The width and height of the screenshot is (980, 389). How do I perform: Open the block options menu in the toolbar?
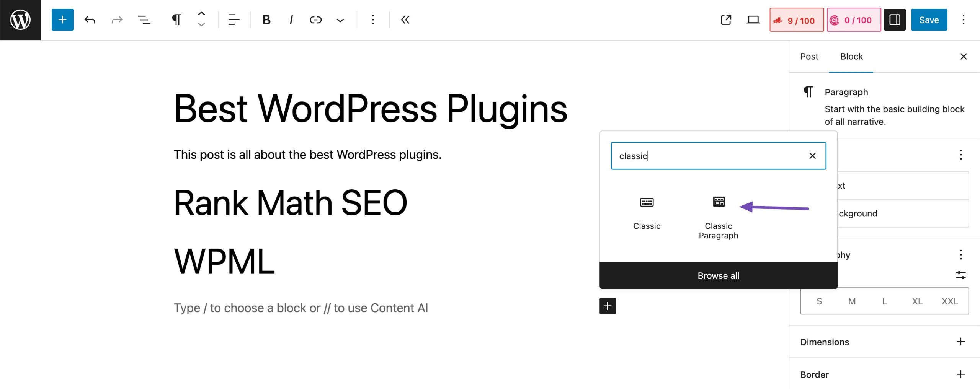point(373,20)
